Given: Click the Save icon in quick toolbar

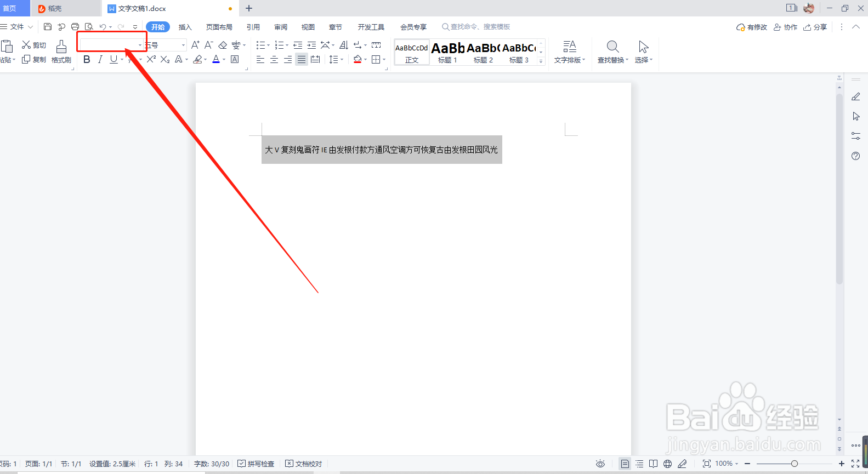Looking at the screenshot, I should point(48,27).
